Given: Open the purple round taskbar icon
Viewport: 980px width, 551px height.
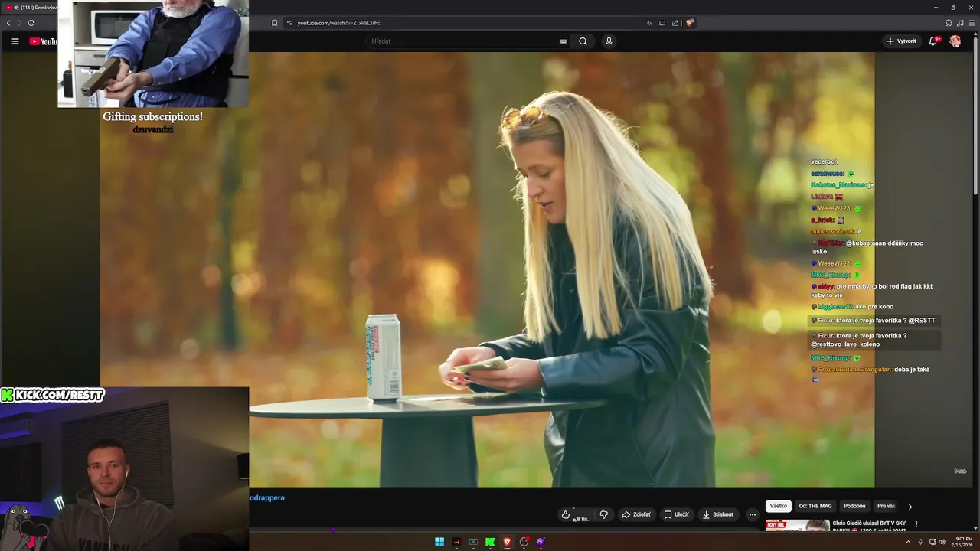Looking at the screenshot, I should pos(541,542).
